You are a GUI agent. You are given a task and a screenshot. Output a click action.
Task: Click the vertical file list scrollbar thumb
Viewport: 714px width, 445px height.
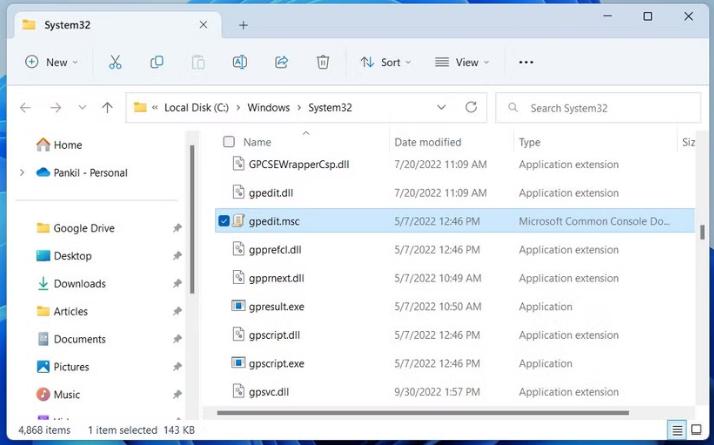pyautogui.click(x=703, y=232)
